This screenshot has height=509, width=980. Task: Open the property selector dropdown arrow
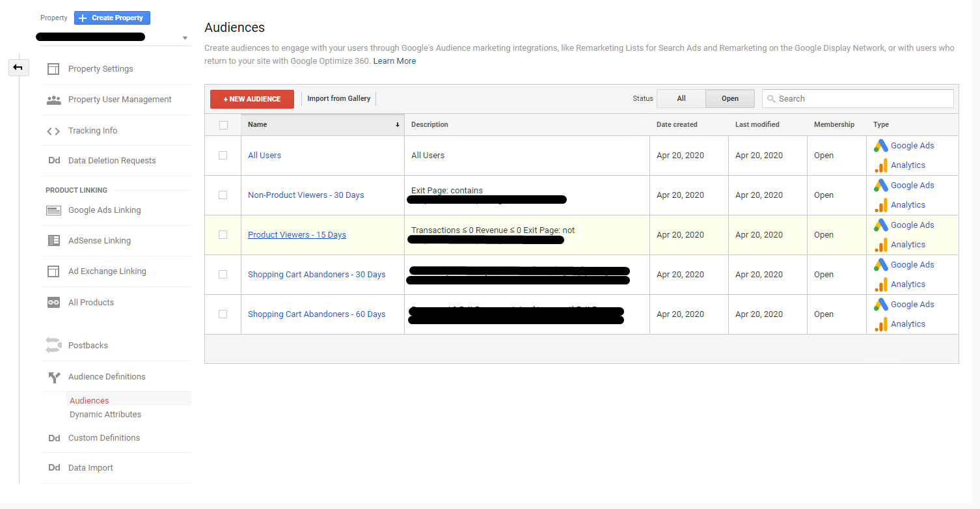click(185, 38)
